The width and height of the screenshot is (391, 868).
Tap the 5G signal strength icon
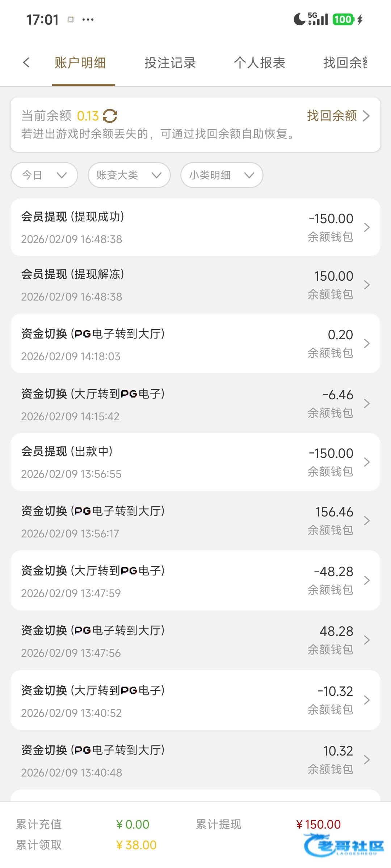tap(318, 19)
